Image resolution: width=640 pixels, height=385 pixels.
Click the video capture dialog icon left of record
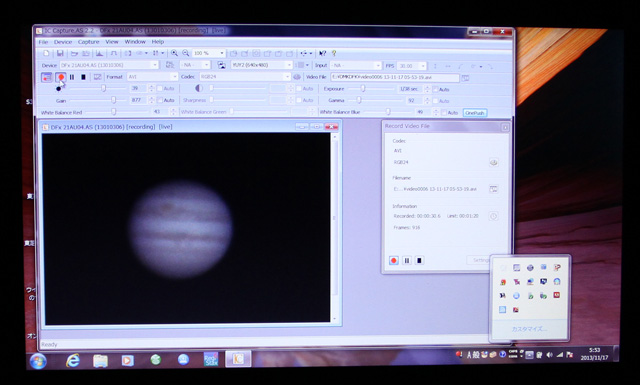pos(47,77)
